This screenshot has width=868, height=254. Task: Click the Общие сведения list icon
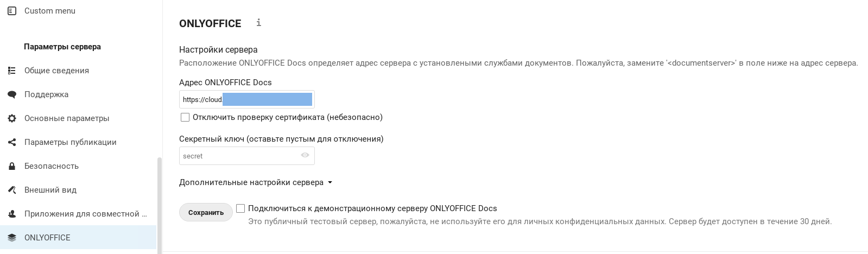[12, 71]
